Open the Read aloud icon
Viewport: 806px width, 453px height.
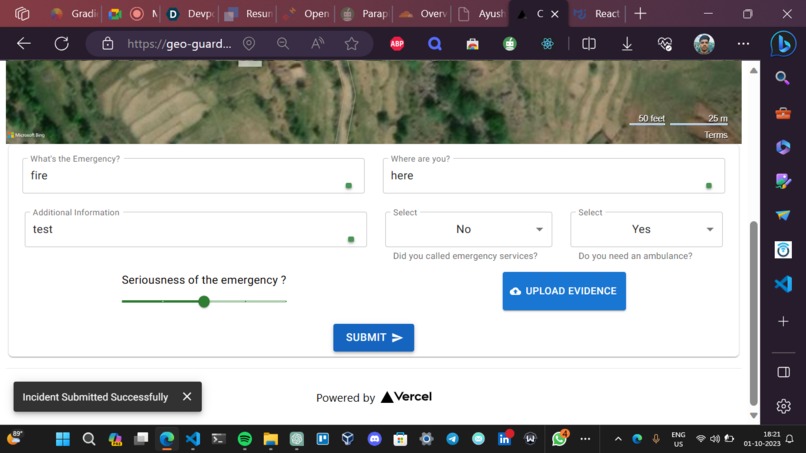point(317,44)
